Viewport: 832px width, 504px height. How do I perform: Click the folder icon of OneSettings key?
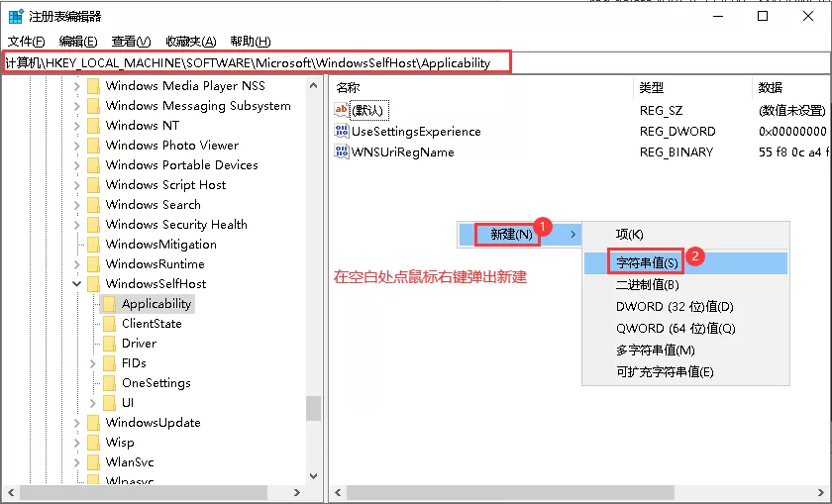109,383
